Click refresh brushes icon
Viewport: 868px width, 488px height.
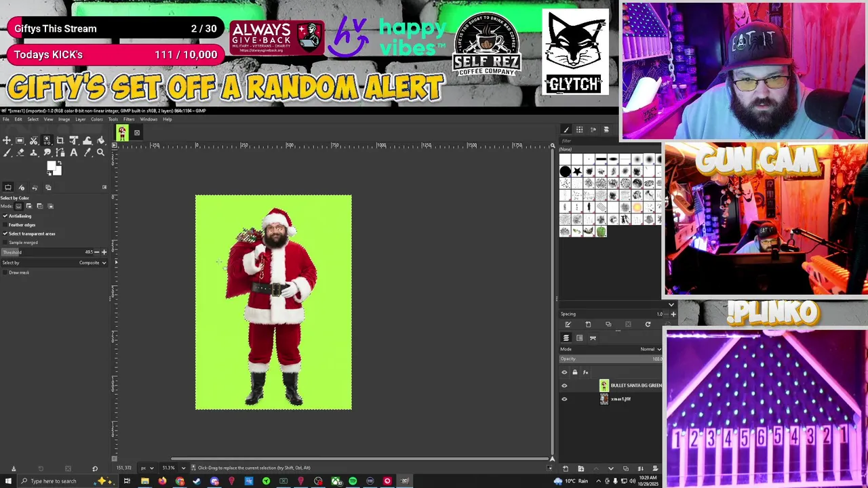(x=648, y=324)
